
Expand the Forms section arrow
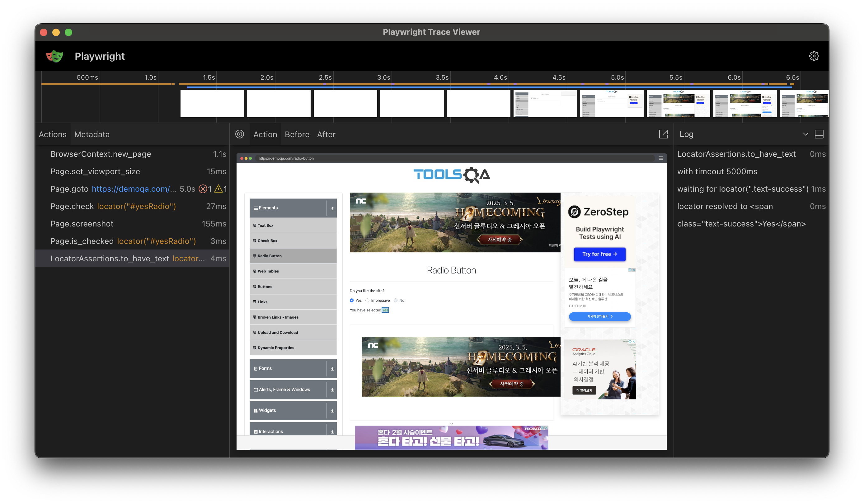(x=332, y=369)
